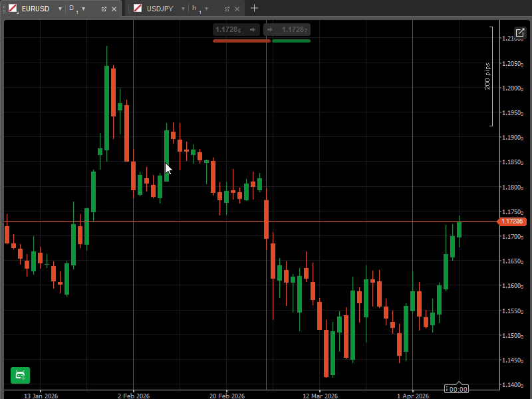The image size is (532, 399).
Task: Click the green QuickTrade button on chart
Action: 20,375
